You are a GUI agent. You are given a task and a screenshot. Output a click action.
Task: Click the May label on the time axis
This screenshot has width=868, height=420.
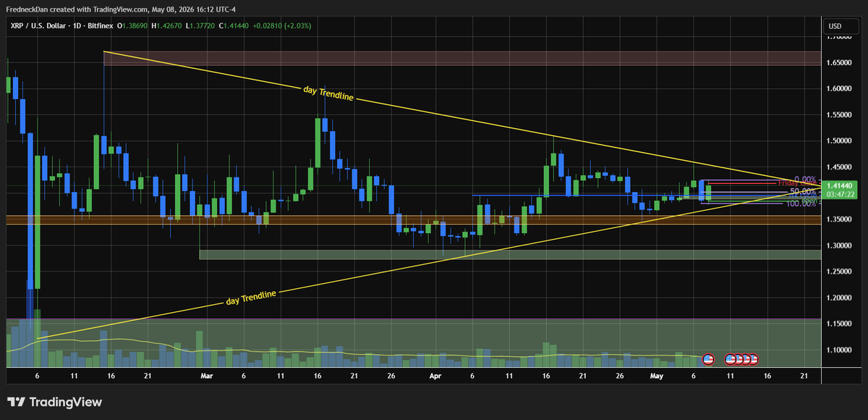click(x=657, y=377)
